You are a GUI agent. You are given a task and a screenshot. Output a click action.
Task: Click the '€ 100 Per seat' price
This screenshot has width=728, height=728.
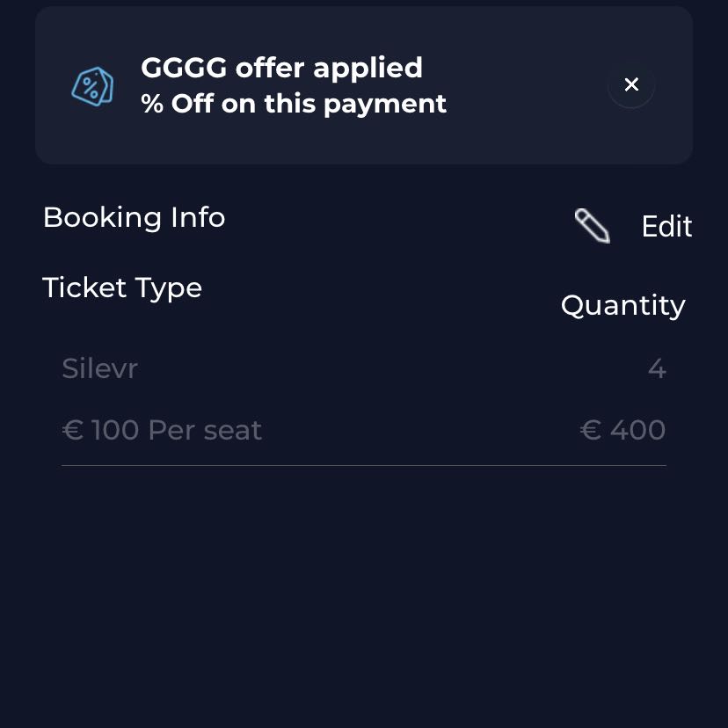pyautogui.click(x=162, y=430)
